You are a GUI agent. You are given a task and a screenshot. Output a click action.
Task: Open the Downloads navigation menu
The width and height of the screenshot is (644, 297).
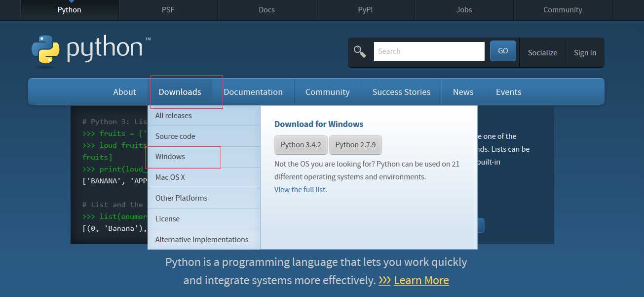click(180, 92)
